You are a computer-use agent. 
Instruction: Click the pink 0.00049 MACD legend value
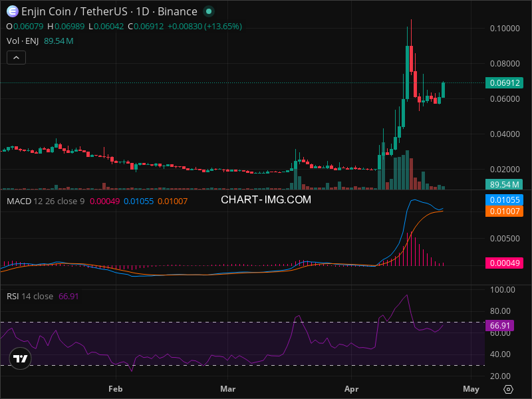(104, 201)
